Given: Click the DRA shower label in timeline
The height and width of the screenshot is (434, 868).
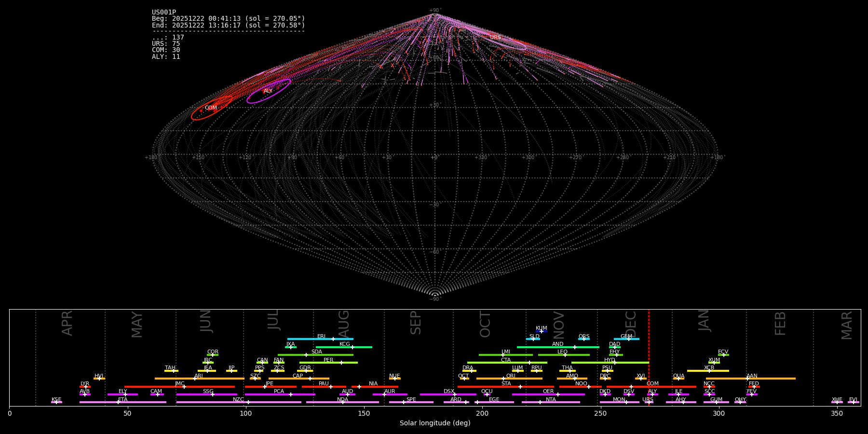Looking at the screenshot, I should tap(468, 368).
